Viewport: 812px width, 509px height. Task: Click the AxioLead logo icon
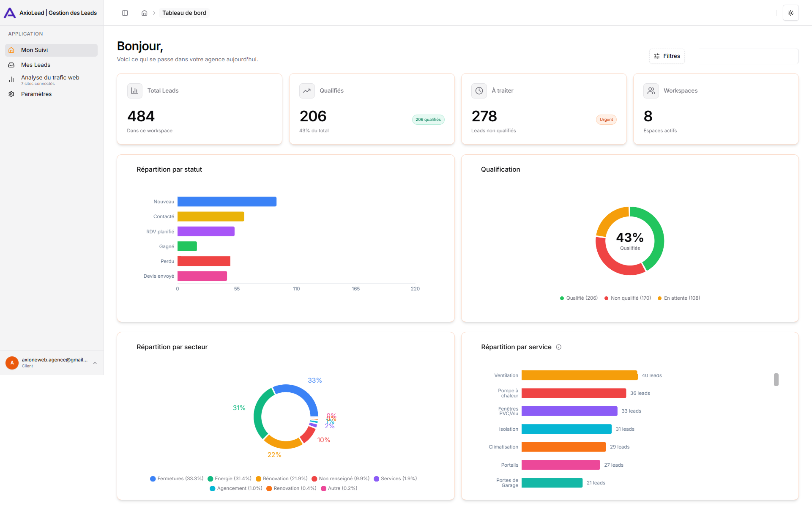click(10, 13)
